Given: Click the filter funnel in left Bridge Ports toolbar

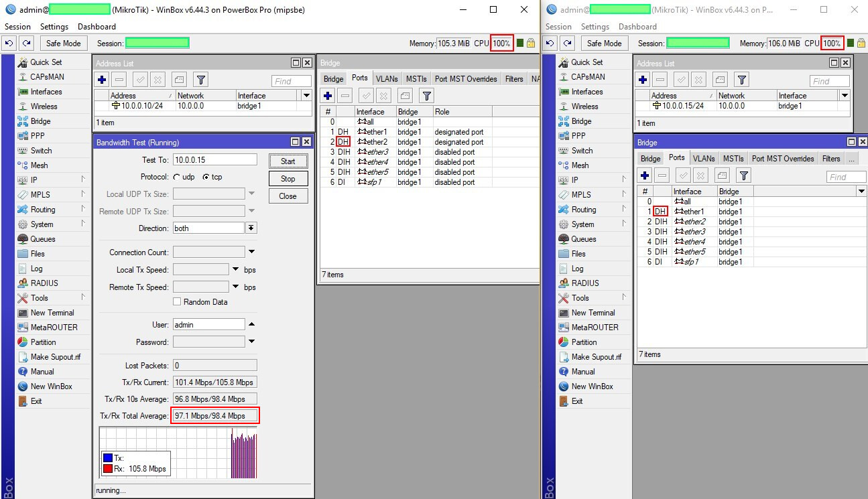Looking at the screenshot, I should (426, 95).
